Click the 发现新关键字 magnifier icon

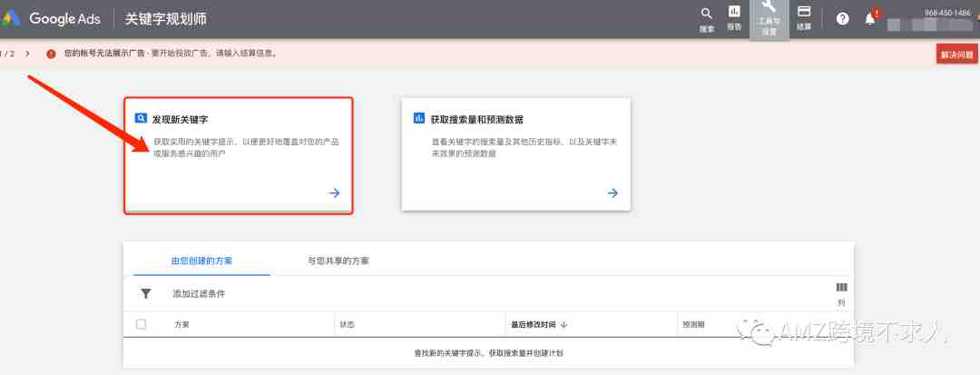point(142,118)
